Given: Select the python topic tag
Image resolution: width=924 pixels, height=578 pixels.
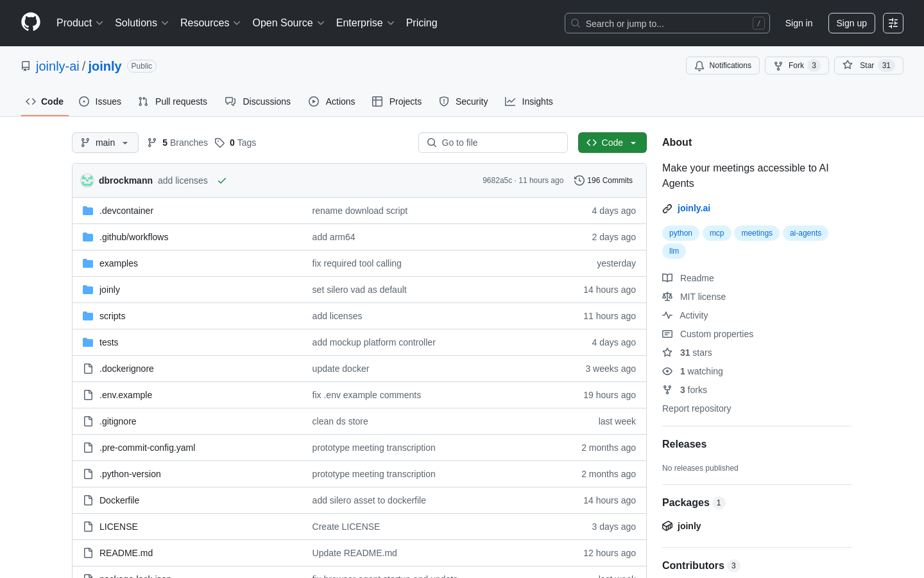Looking at the screenshot, I should 681,233.
